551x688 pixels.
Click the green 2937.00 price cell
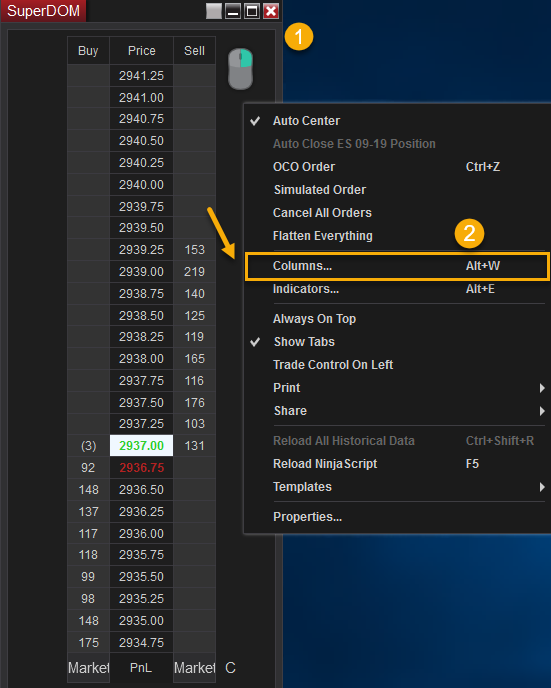click(141, 446)
